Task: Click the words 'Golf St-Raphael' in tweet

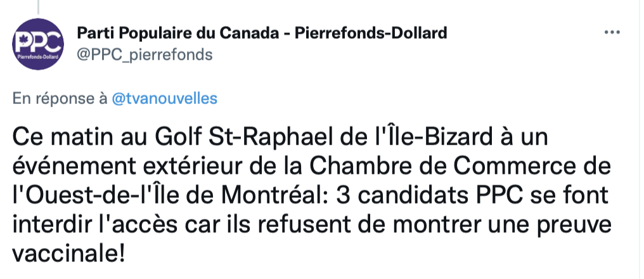Action: coord(240,137)
